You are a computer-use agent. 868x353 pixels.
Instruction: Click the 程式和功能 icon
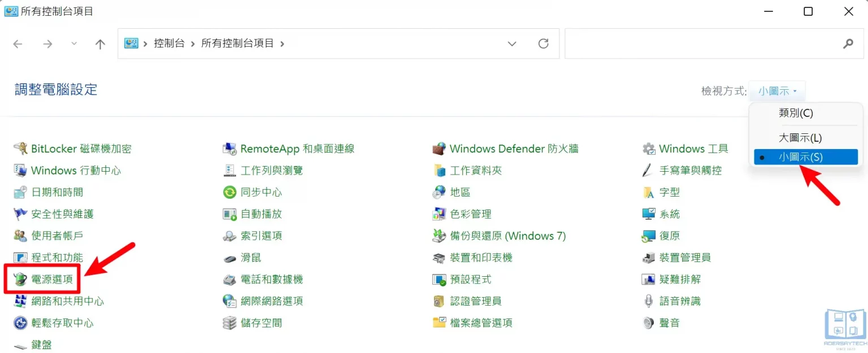(x=21, y=258)
